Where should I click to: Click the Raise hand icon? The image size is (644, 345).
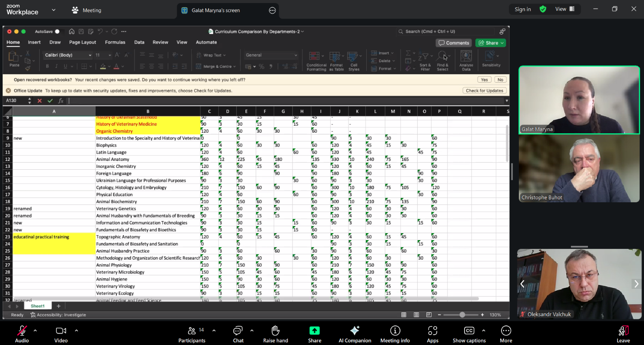(276, 331)
